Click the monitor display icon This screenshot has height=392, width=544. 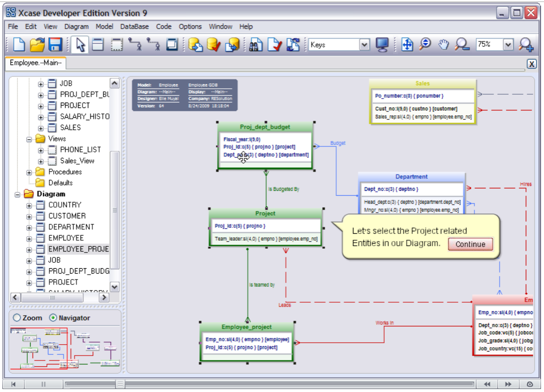(382, 45)
